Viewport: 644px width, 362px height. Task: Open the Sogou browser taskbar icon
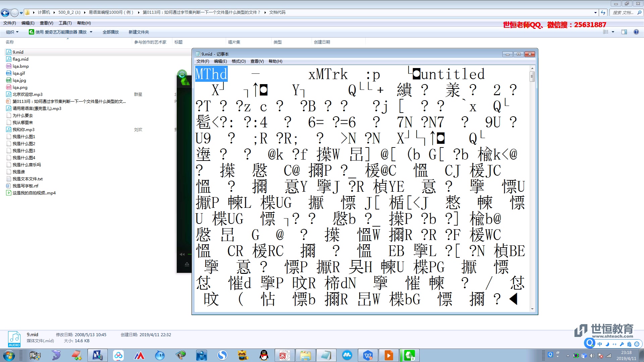point(222,355)
